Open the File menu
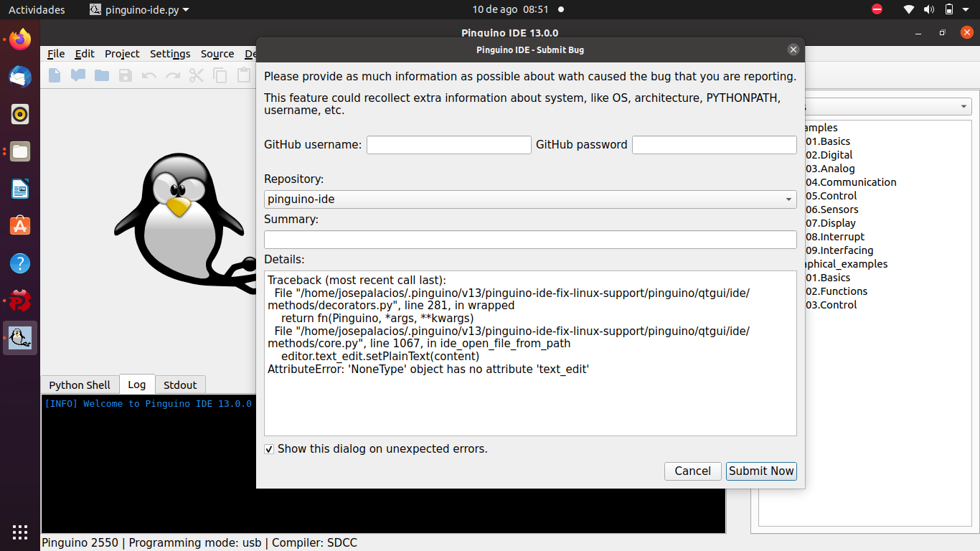Screen dimensions: 980x551 [x=56, y=54]
